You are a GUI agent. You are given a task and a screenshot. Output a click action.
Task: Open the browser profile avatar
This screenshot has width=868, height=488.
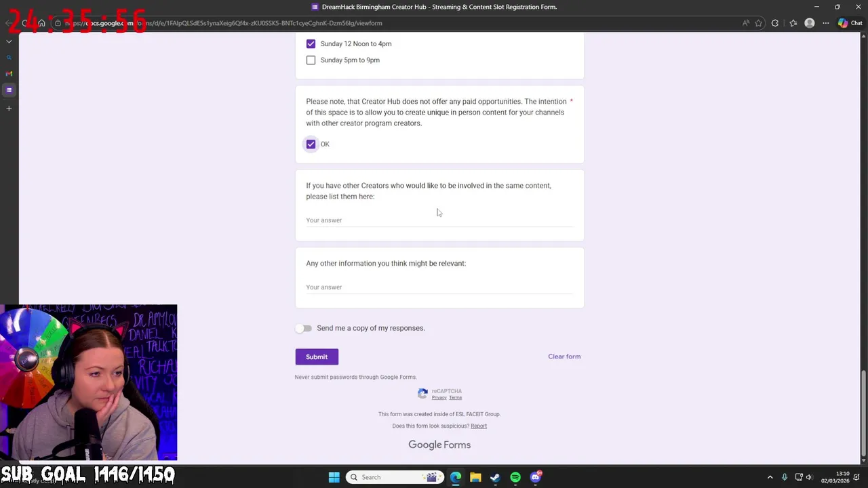coord(810,23)
